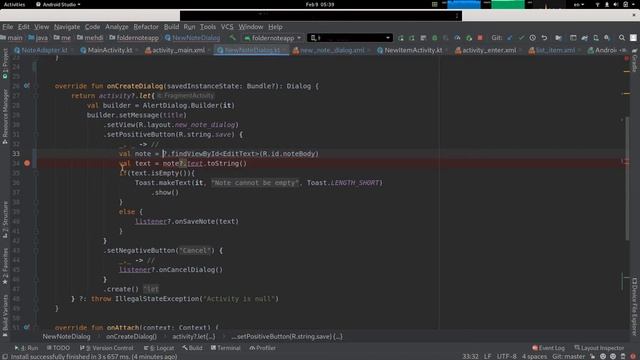The width and height of the screenshot is (640, 360).
Task: Click the magnifier Search Everywhere icon
Action: point(622,38)
